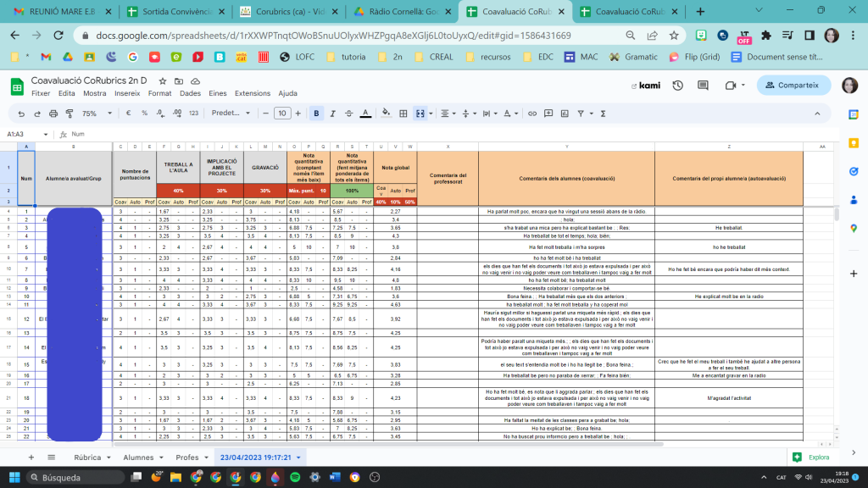This screenshot has height=488, width=868.
Task: Toggle bold formatting in the toolbar
Action: click(x=316, y=113)
